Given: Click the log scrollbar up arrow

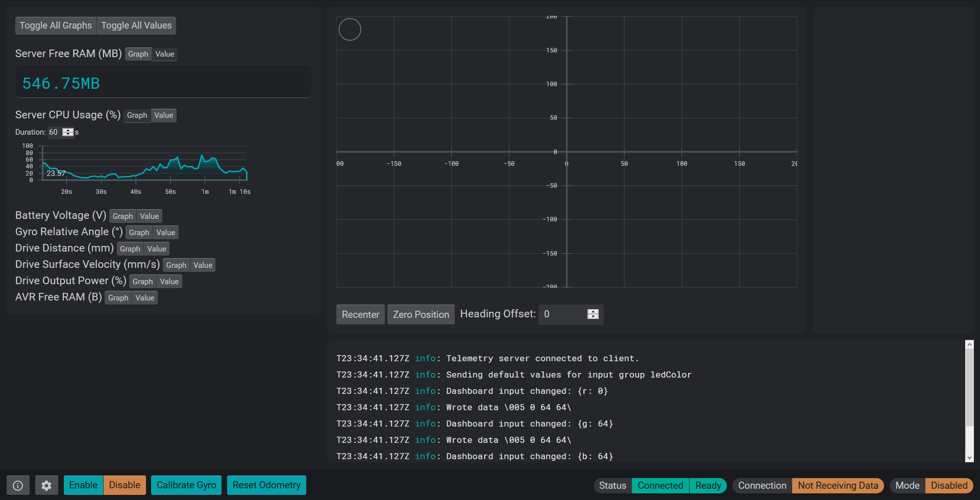Looking at the screenshot, I should [x=969, y=345].
